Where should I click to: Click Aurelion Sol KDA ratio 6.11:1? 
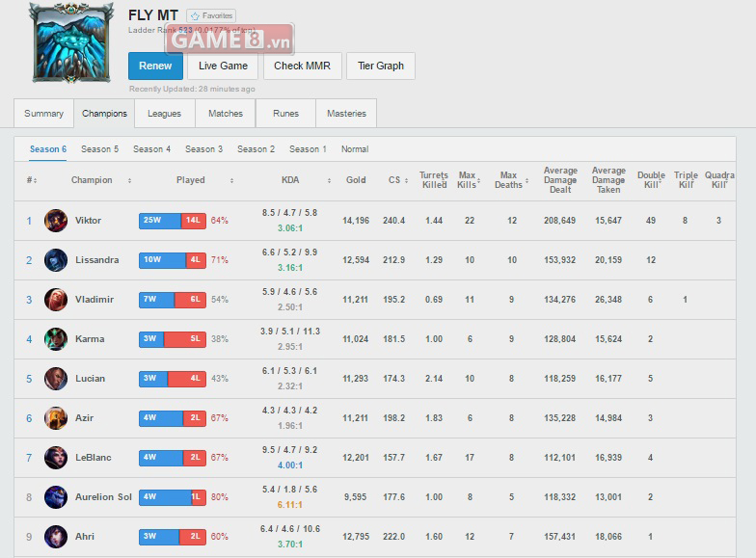click(289, 505)
